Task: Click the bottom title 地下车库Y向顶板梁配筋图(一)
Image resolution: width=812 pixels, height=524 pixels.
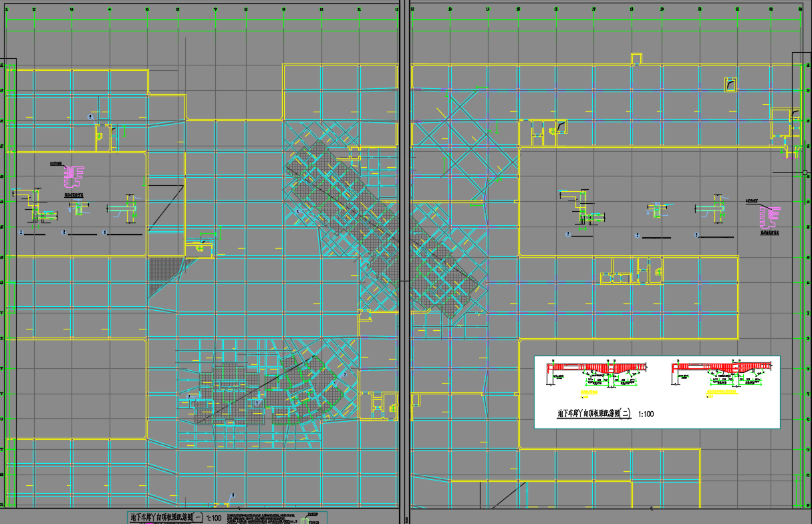Action: (x=166, y=517)
